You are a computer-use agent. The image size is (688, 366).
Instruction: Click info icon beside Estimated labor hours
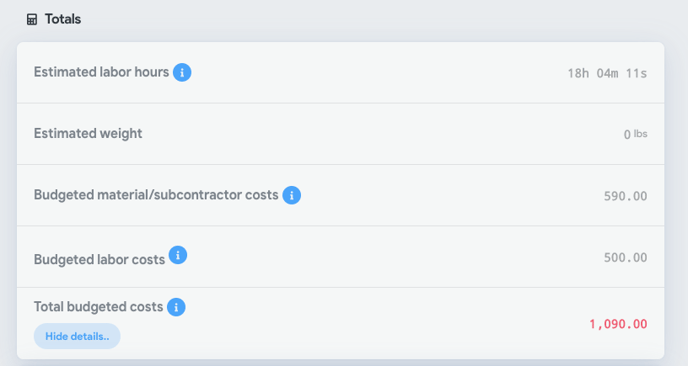182,72
